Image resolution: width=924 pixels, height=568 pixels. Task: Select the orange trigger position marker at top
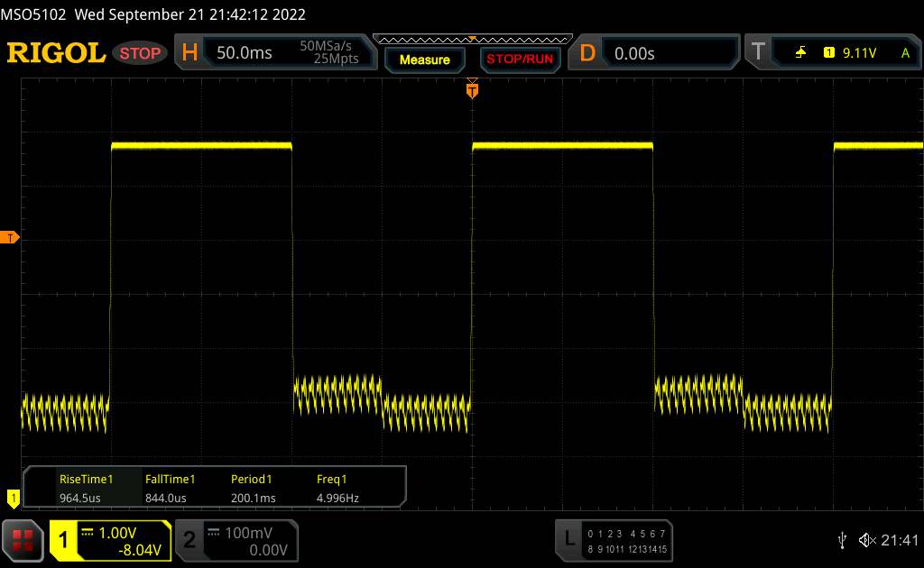click(472, 89)
